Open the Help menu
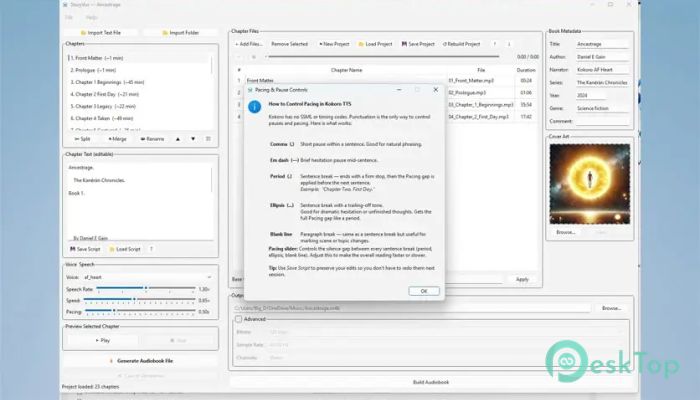The width and height of the screenshot is (700, 400). click(92, 17)
